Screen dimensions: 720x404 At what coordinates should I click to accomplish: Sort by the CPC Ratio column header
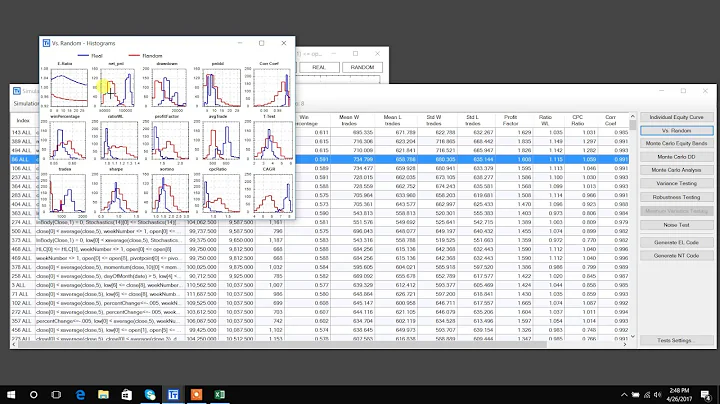[x=577, y=120]
